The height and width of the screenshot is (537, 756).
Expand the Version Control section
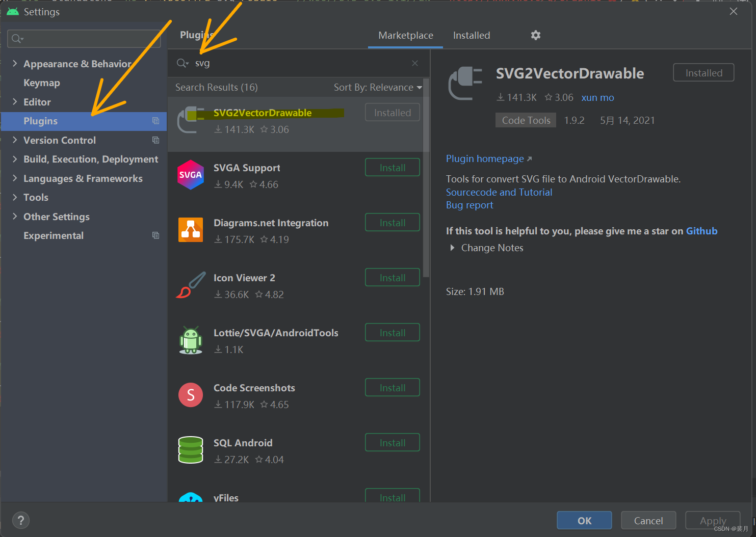[15, 140]
